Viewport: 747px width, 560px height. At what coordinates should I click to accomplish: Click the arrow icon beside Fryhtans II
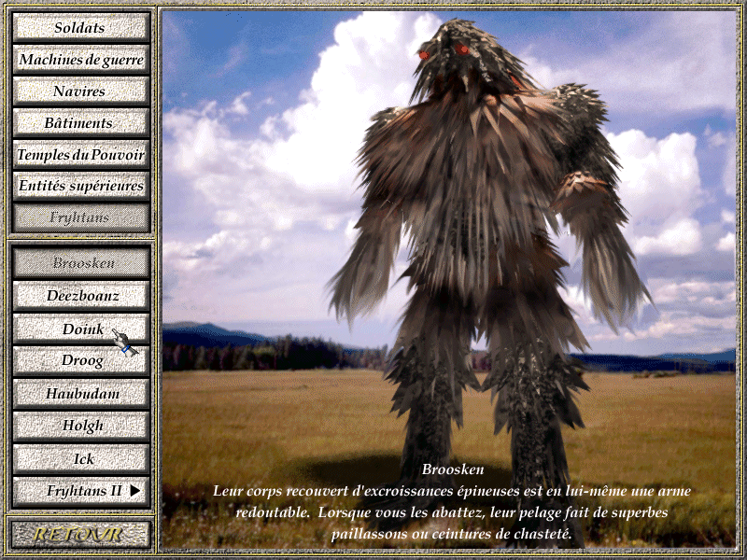[x=135, y=491]
